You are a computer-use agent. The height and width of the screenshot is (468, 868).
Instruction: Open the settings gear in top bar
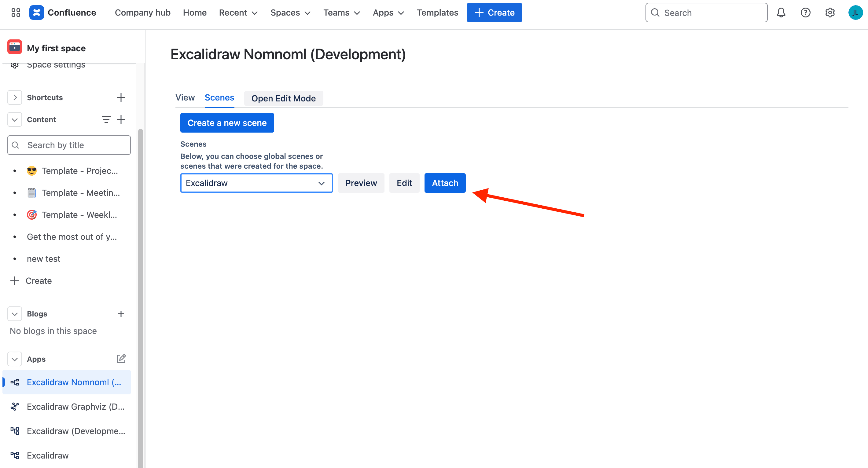[x=829, y=13]
